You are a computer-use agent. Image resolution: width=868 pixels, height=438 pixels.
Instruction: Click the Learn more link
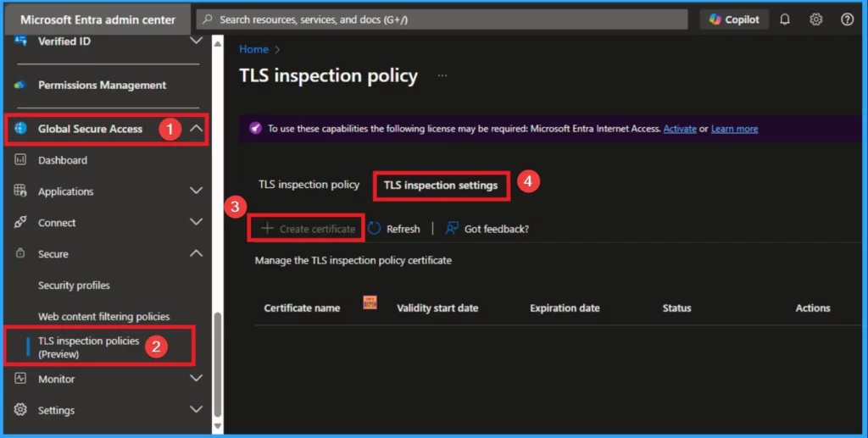[735, 128]
